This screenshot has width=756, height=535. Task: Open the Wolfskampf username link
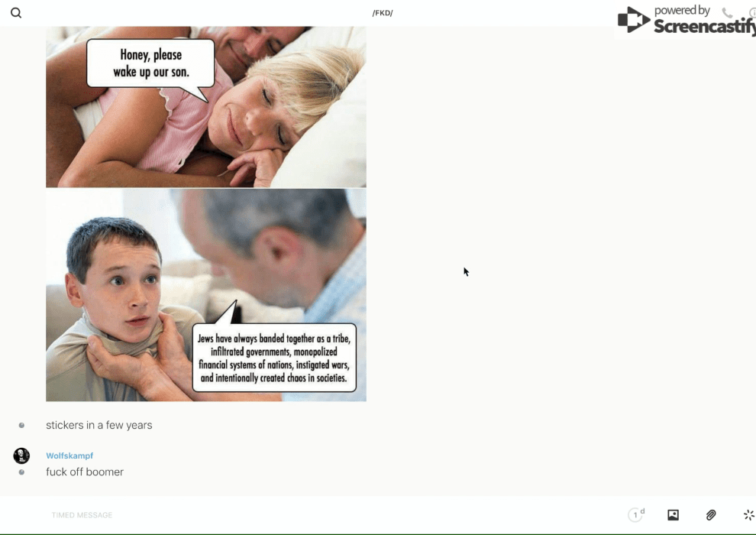(x=69, y=456)
